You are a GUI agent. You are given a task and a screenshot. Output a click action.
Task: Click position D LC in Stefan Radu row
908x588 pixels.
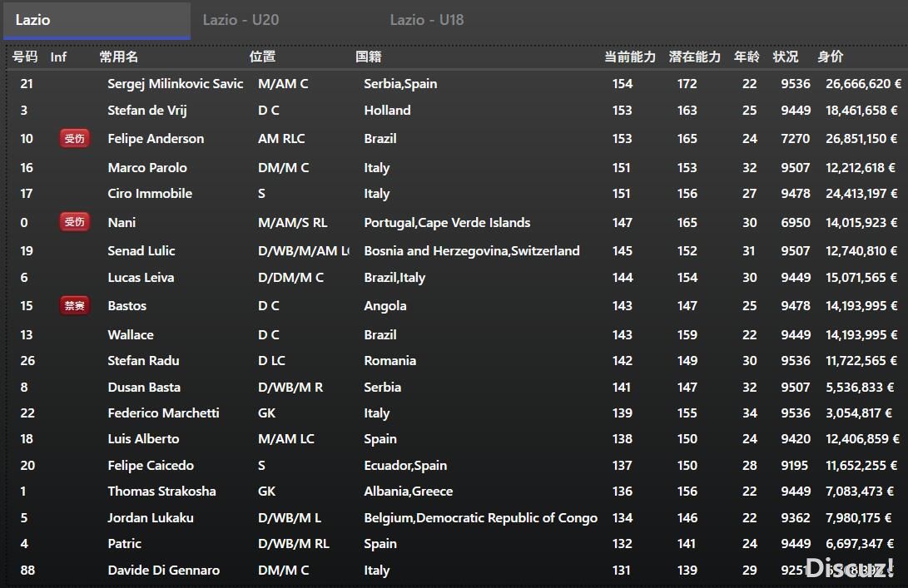click(271, 361)
